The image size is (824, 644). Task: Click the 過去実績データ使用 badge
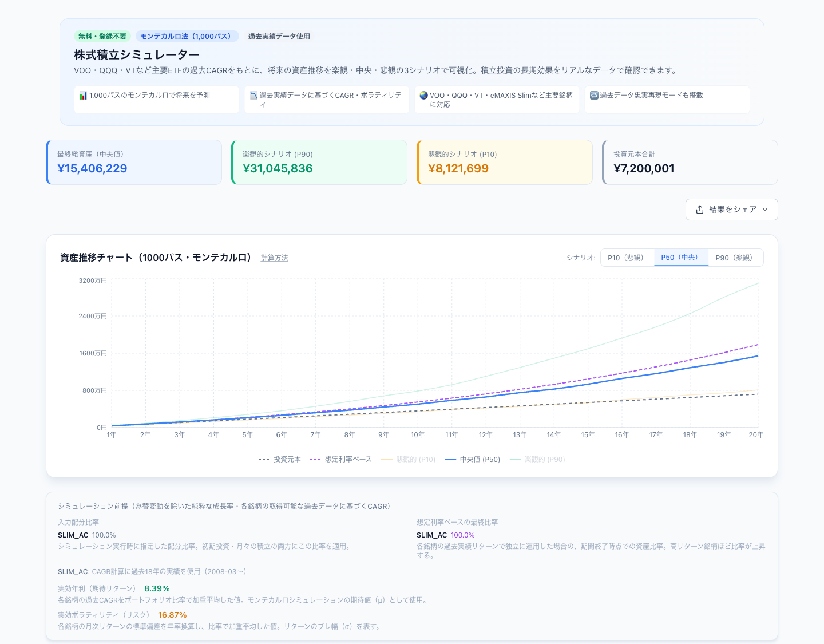[x=279, y=36]
